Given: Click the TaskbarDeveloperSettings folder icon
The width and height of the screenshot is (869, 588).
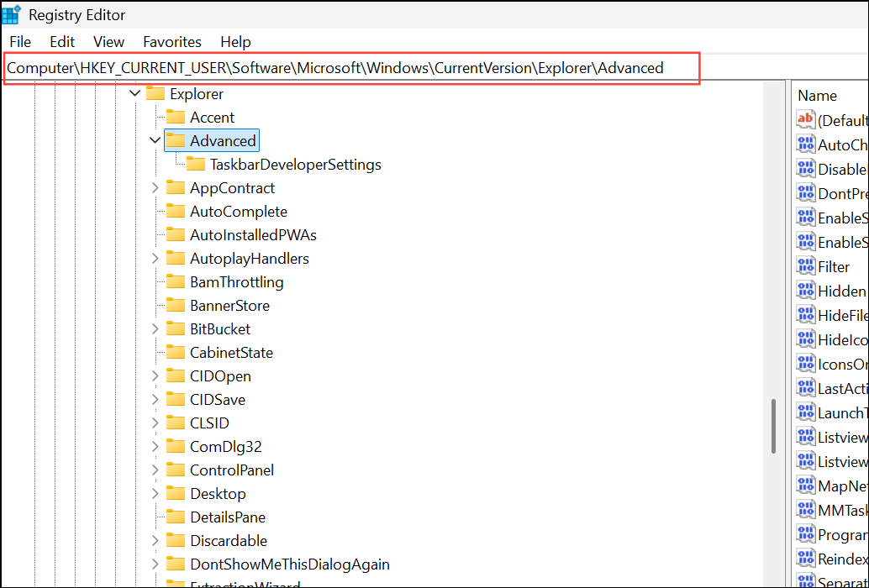Looking at the screenshot, I should pyautogui.click(x=196, y=165).
